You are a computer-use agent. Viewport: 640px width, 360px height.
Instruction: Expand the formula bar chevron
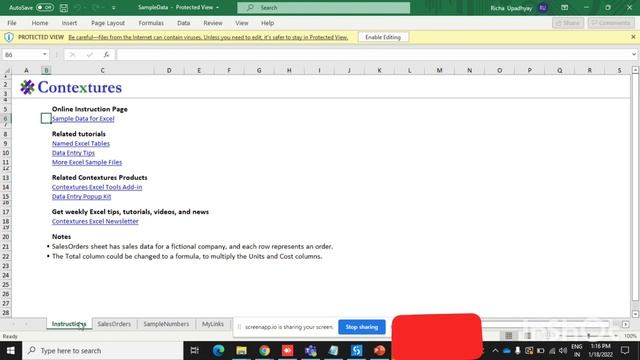pos(633,54)
